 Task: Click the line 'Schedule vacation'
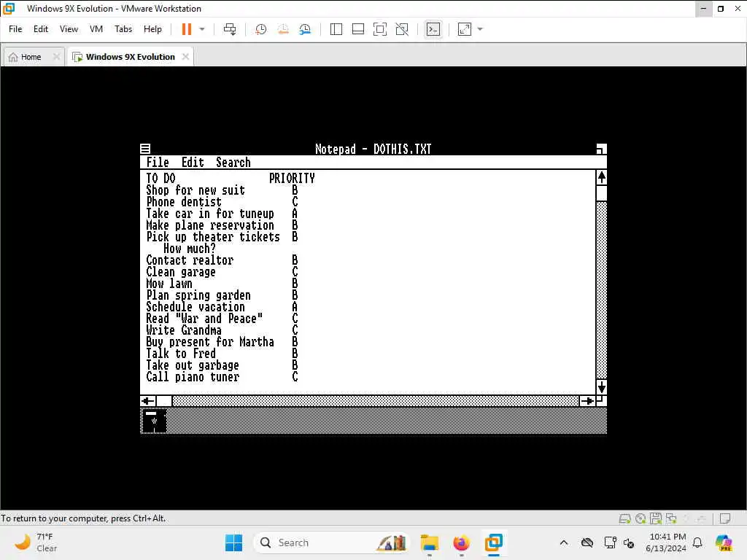196,307
